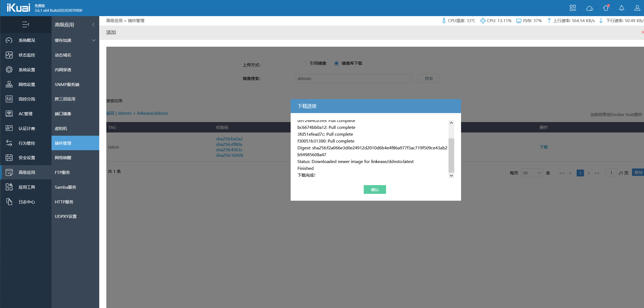644x308 pixels.
Task: Click the 认证计费 ID card icon
Action: pyautogui.click(x=9, y=128)
